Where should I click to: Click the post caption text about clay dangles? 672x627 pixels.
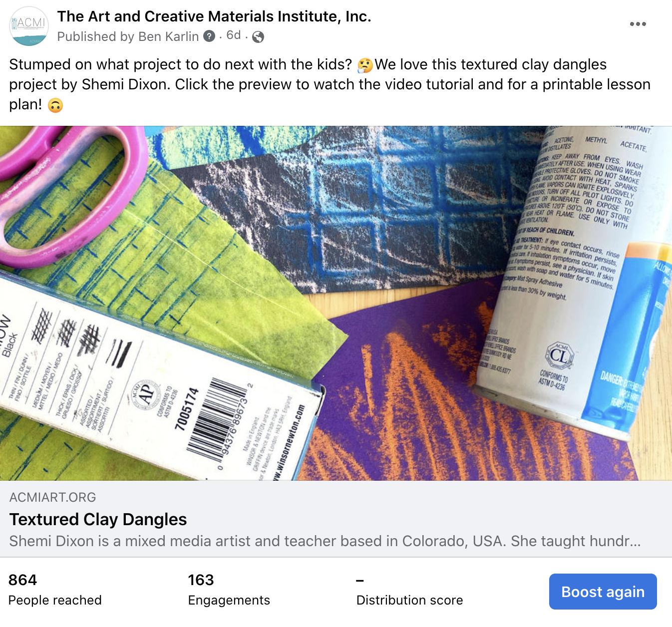click(330, 84)
